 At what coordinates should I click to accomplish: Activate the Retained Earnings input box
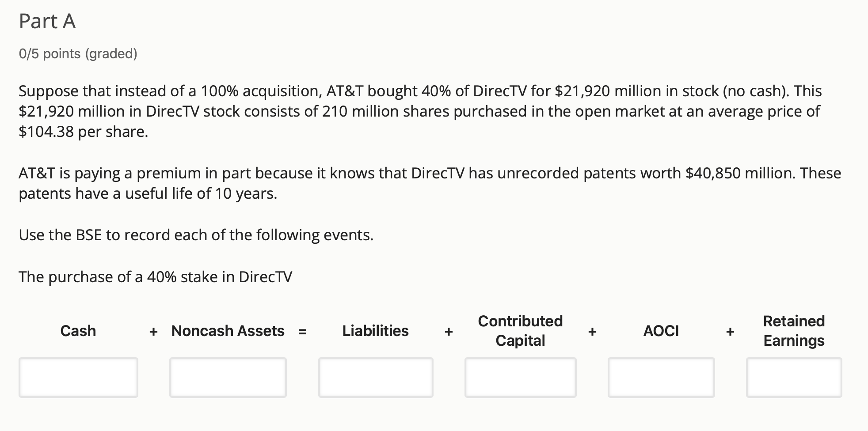tap(794, 378)
